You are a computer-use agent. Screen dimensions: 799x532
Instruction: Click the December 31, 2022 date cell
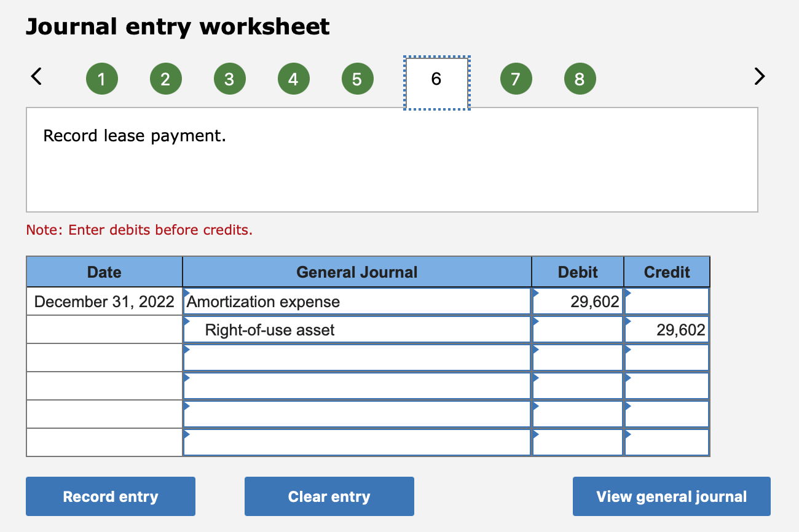tap(104, 302)
